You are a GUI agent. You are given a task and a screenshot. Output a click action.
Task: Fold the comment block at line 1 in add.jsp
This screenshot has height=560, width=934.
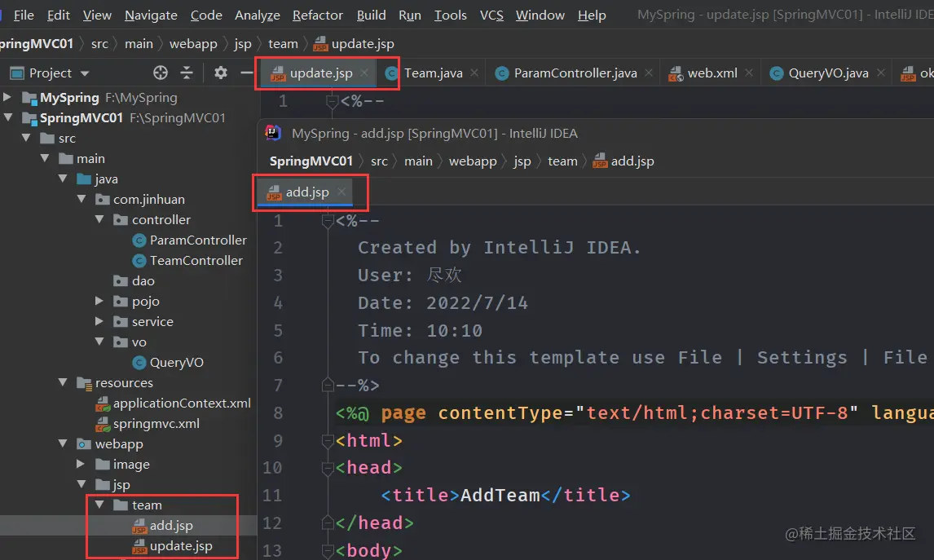pos(327,221)
